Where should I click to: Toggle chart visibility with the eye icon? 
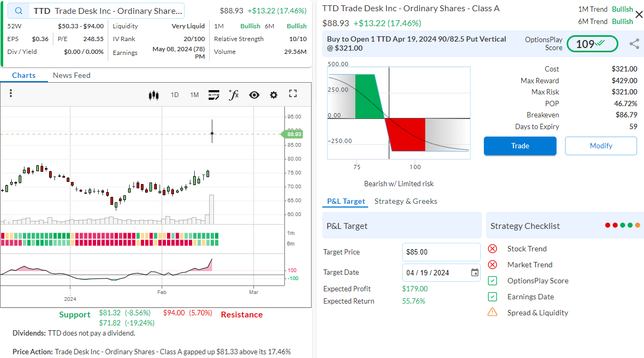(x=254, y=95)
